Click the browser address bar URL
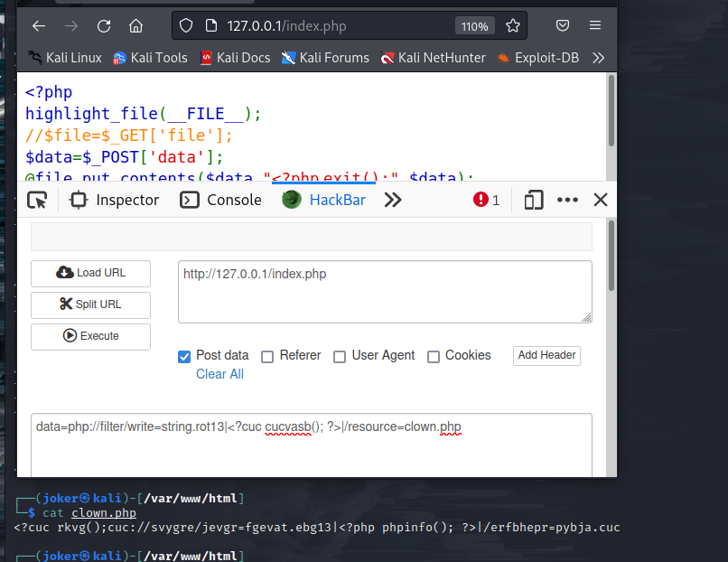728x562 pixels. (x=286, y=26)
